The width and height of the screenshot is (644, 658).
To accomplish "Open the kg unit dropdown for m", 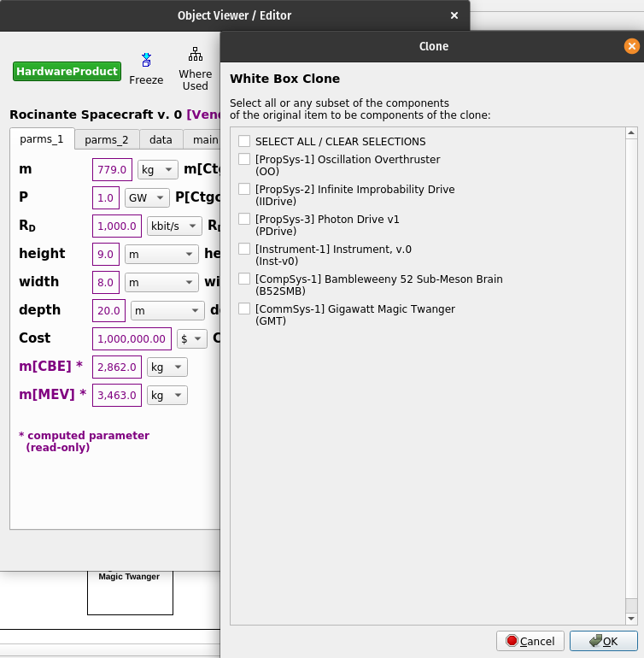I will tap(158, 169).
